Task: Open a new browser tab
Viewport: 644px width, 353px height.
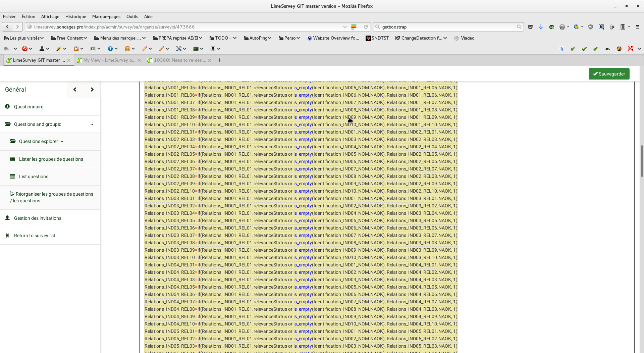Action: [219, 60]
